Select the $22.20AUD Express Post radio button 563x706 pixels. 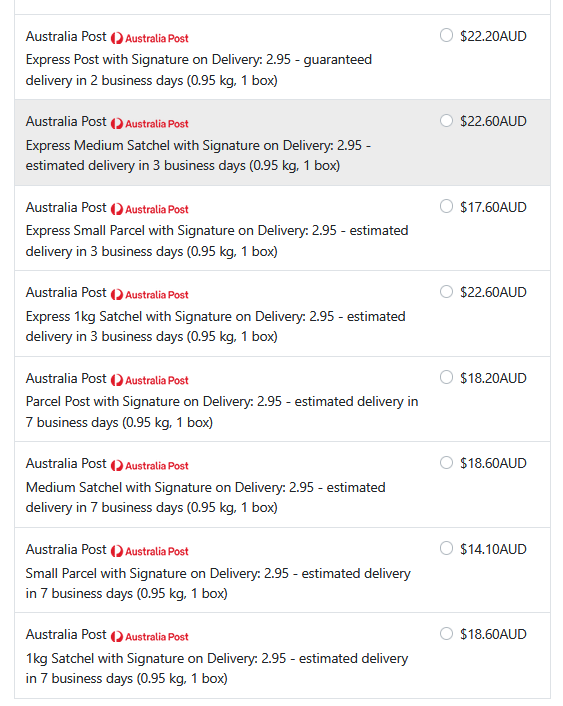[446, 35]
